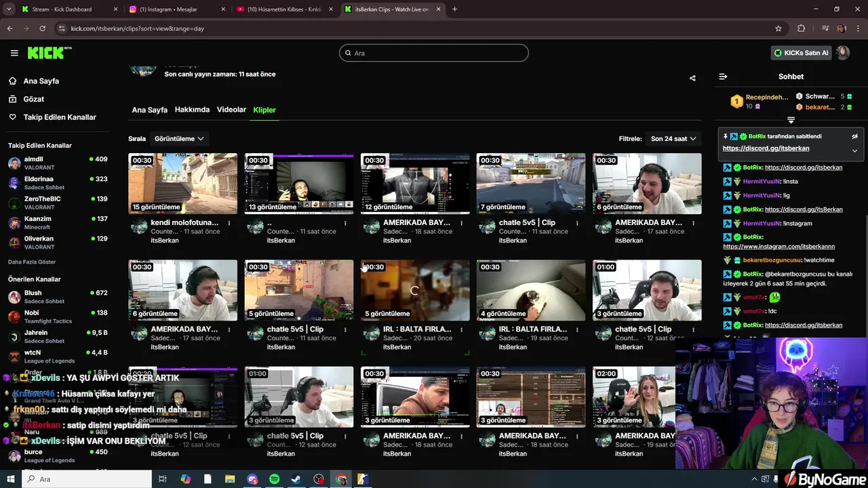Open Eldorinaa's channel in sidebar
The height and width of the screenshot is (488, 868).
58,183
